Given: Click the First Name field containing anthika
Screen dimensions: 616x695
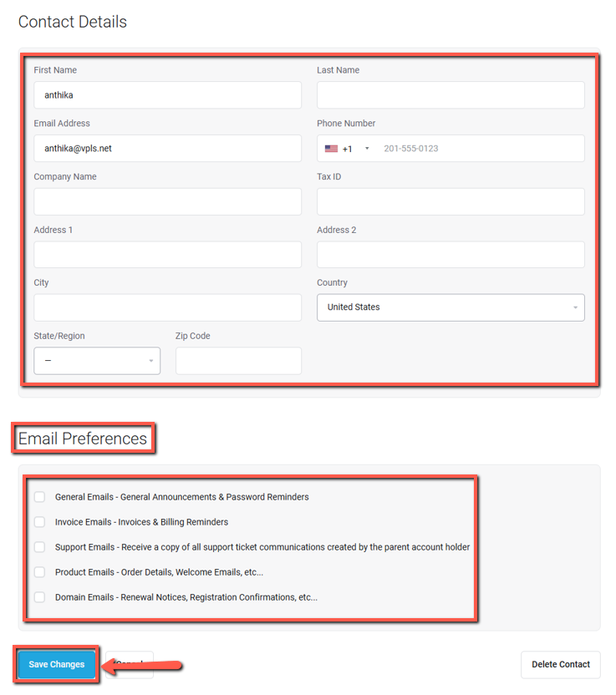Looking at the screenshot, I should (x=167, y=95).
